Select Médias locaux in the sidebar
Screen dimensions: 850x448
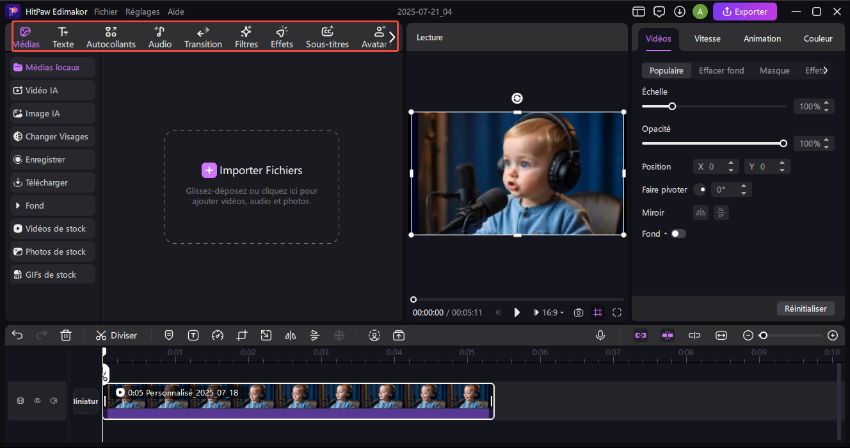click(x=52, y=67)
